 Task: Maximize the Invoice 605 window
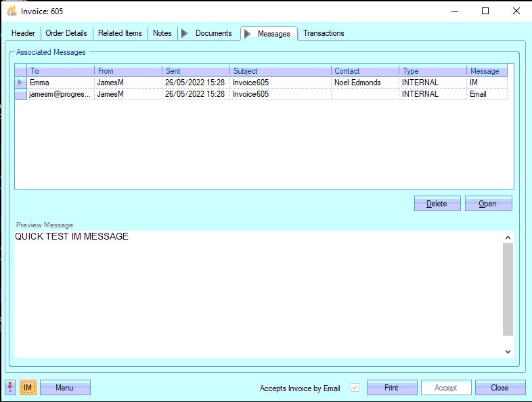click(485, 11)
